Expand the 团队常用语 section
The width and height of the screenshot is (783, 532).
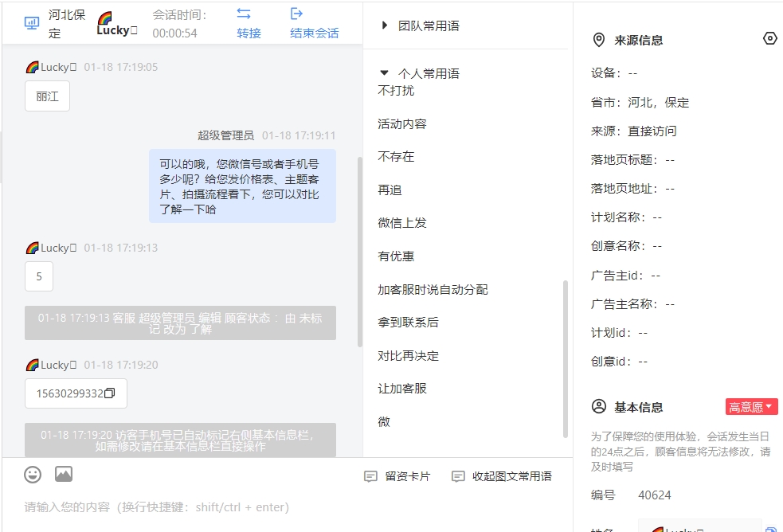point(384,25)
